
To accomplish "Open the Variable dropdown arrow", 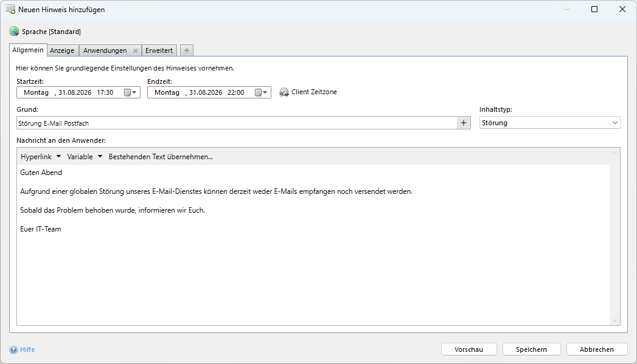I will pos(100,156).
